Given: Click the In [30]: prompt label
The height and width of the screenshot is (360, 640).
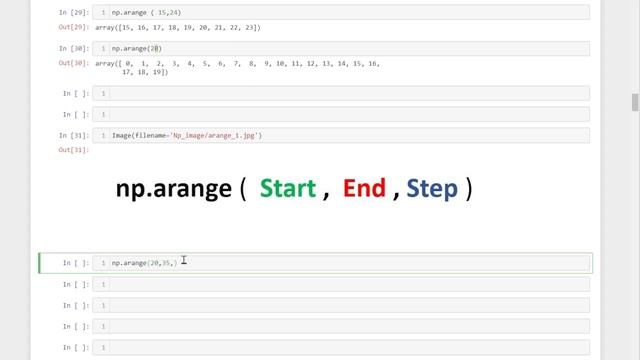Looking at the screenshot, I should pyautogui.click(x=74, y=49).
